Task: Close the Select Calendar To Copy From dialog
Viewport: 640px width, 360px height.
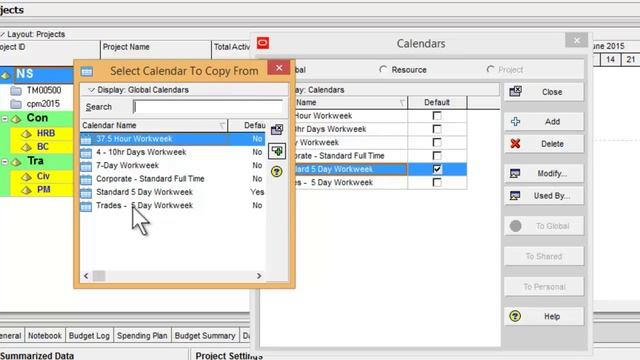Action: click(279, 68)
